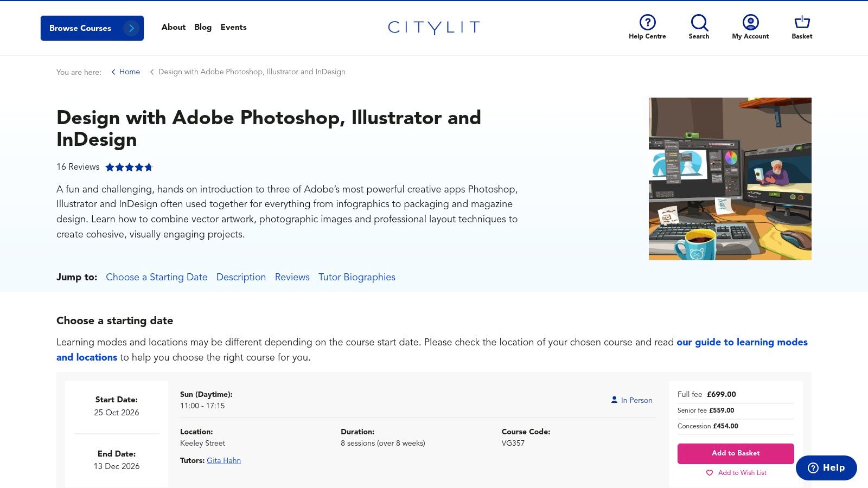The height and width of the screenshot is (488, 868).
Task: Open the floating Help chat button
Action: [826, 467]
